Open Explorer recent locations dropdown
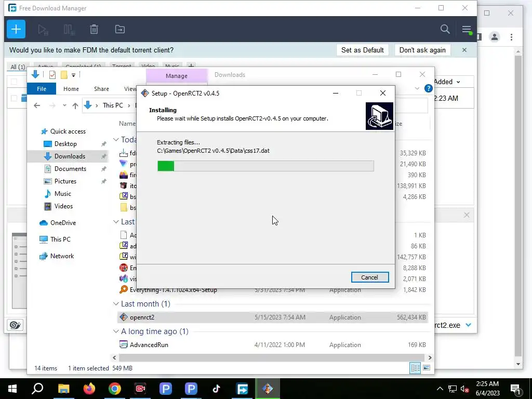 pos(64,105)
